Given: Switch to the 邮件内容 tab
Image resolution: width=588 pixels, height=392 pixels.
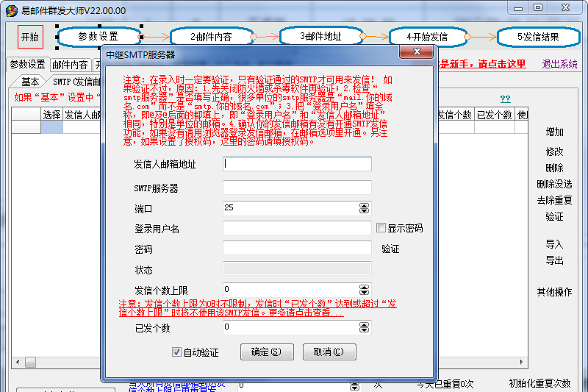Looking at the screenshot, I should [x=71, y=65].
